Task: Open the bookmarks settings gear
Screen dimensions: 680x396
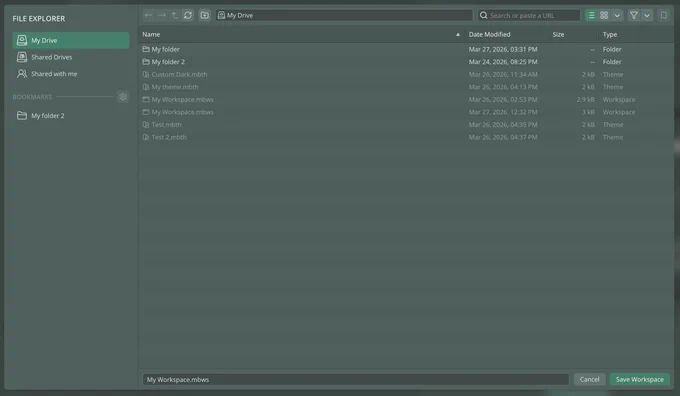Action: pyautogui.click(x=123, y=97)
